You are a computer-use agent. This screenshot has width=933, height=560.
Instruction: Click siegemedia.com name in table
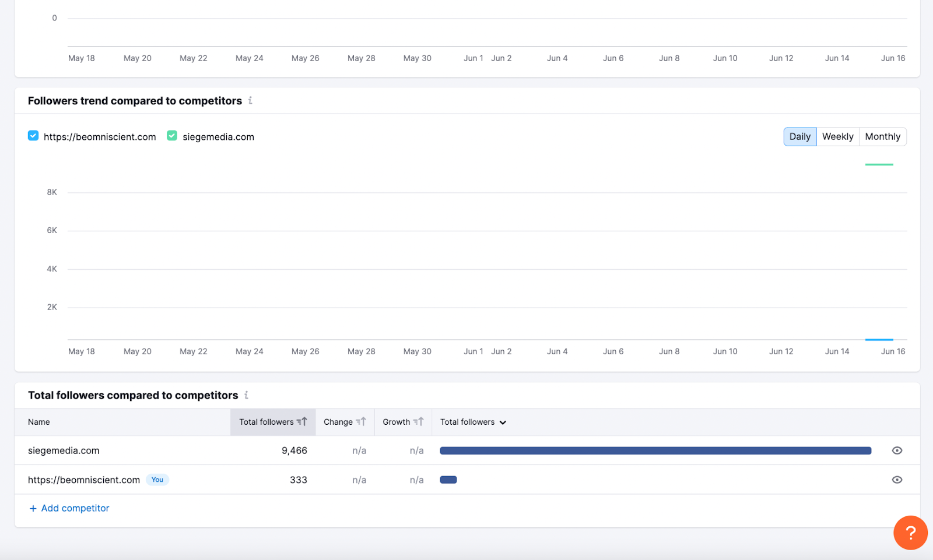(x=64, y=450)
